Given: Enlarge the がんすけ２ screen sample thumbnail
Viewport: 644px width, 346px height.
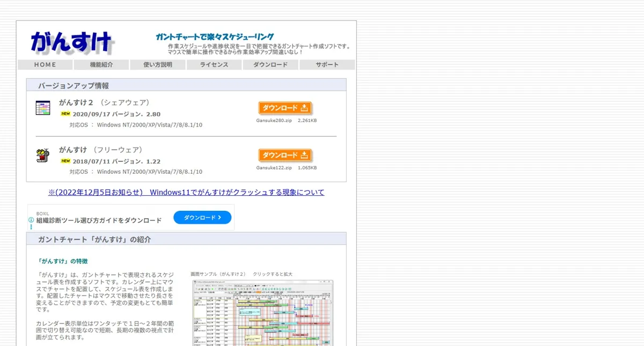Looking at the screenshot, I should [263, 313].
